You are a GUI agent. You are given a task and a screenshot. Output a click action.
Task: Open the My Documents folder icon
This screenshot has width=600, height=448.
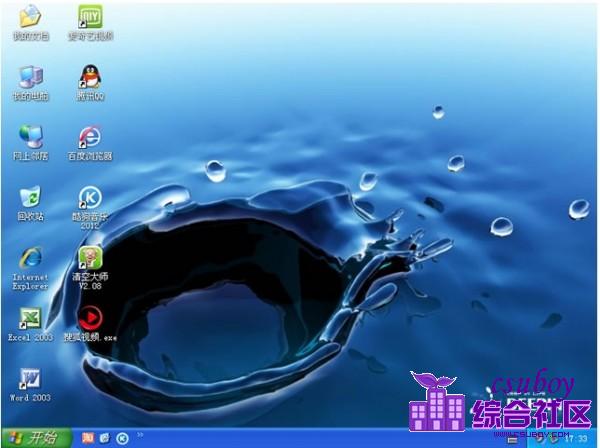[31, 17]
